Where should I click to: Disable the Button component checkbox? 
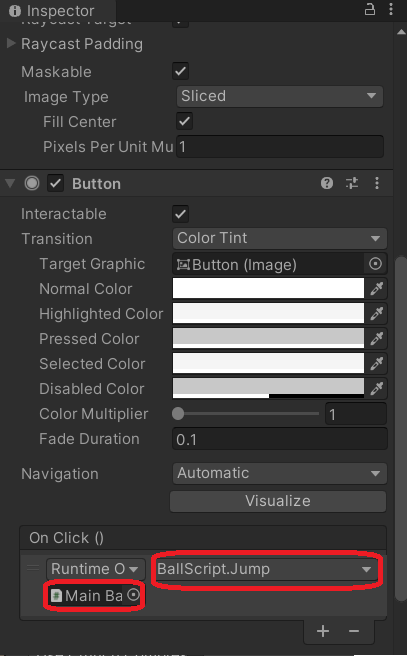(55, 183)
